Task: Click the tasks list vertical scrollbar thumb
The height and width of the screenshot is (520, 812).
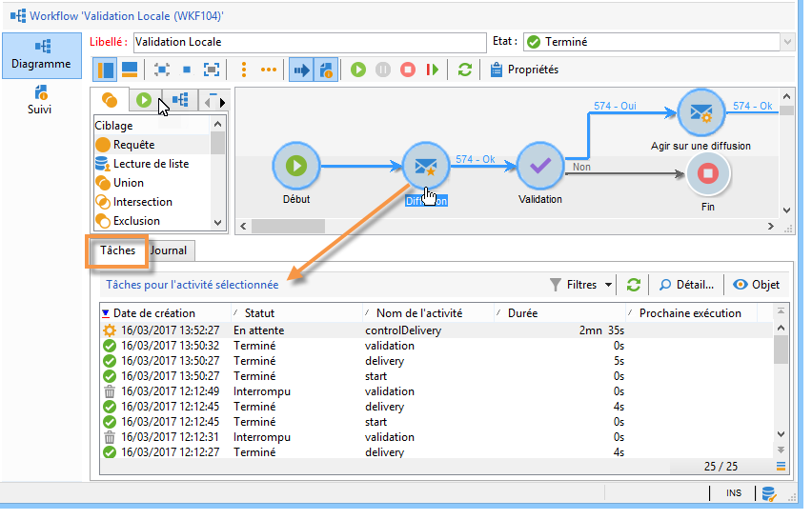Action: [x=781, y=350]
